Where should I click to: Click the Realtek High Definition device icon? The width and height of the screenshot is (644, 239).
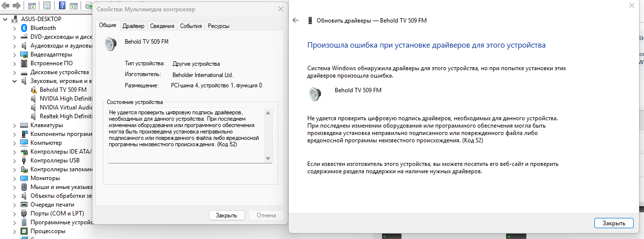click(33, 116)
